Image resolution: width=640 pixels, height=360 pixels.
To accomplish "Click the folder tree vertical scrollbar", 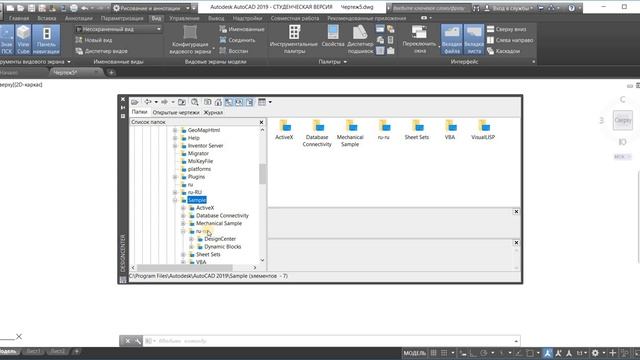I will tap(262, 174).
